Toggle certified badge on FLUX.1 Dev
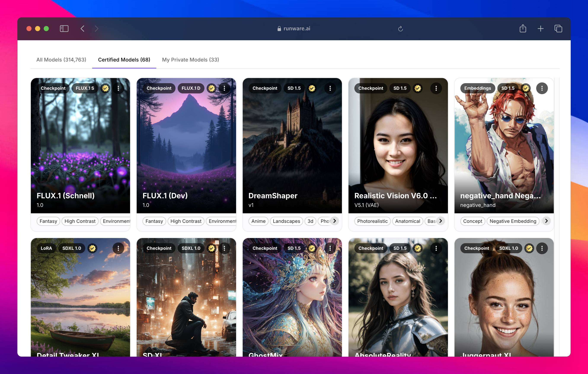The image size is (588, 374). tap(211, 88)
